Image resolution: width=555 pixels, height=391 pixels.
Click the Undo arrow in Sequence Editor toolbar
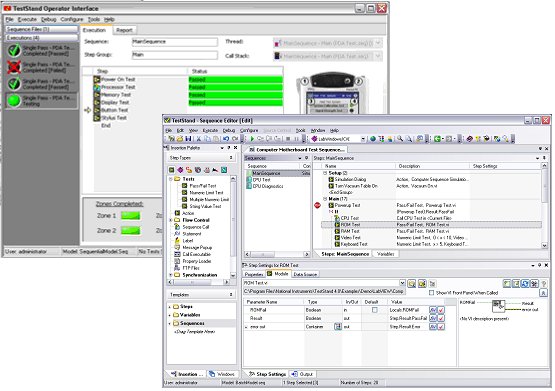(x=225, y=139)
